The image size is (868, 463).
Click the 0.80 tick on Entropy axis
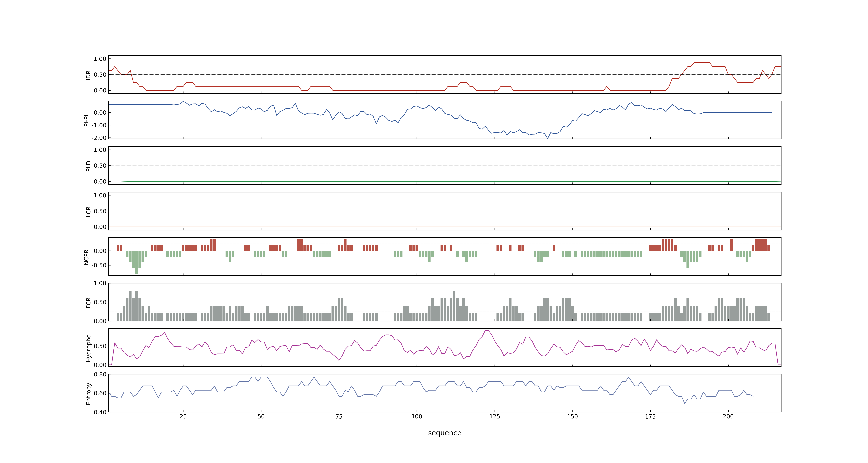[100, 374]
